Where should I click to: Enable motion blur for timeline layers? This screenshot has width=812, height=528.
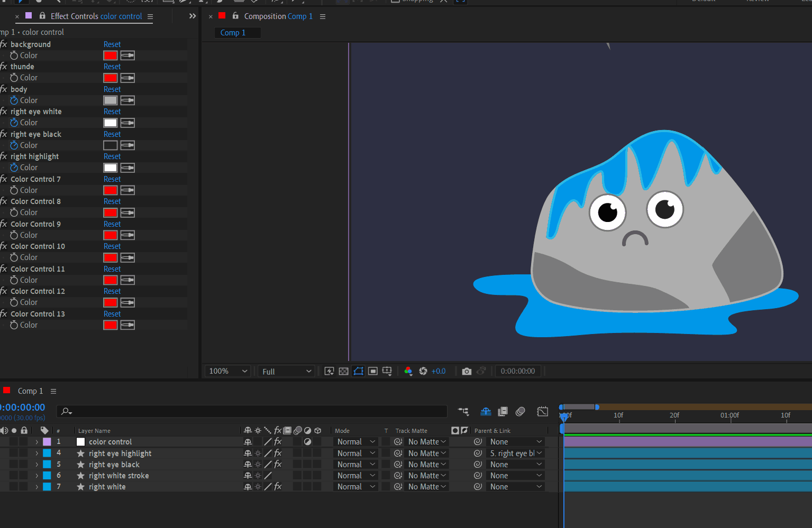[x=521, y=411]
